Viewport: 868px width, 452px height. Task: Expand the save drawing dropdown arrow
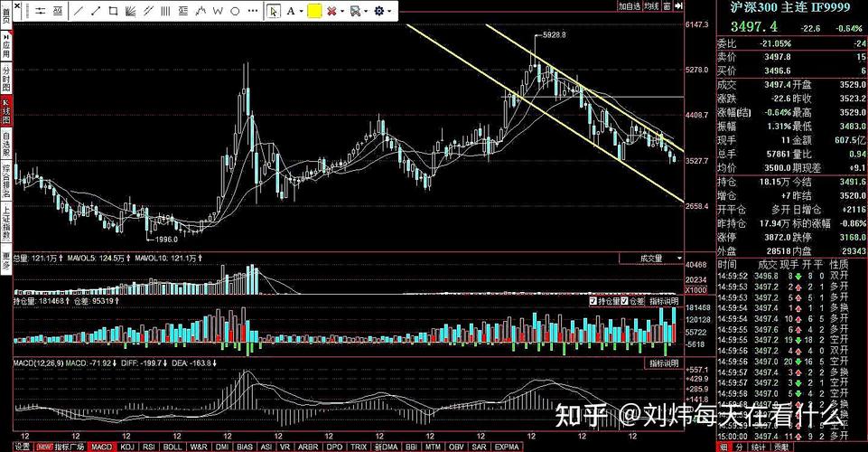point(366,11)
